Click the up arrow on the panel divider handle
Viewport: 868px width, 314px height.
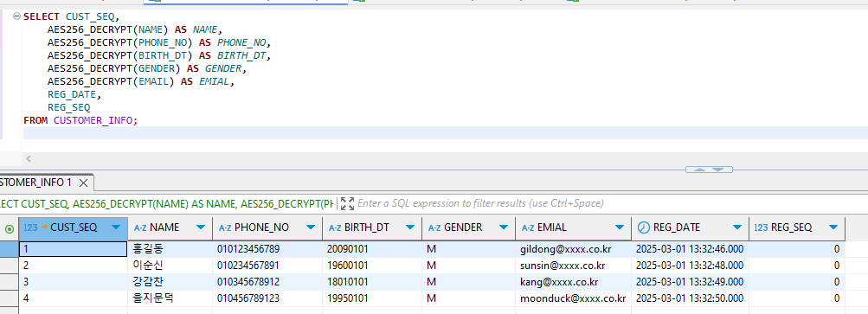click(700, 170)
